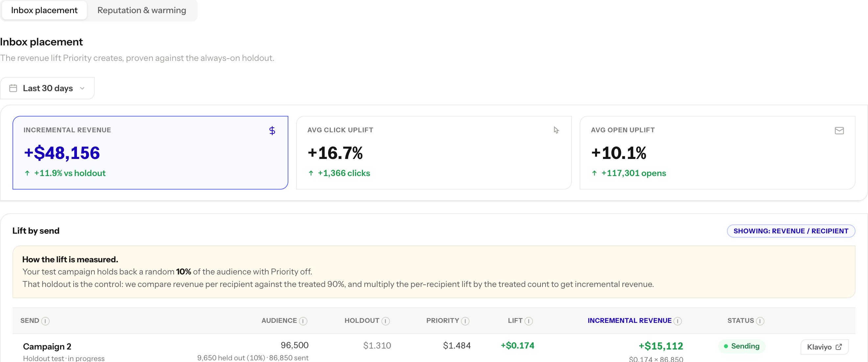Click the external link icon on the Klaviyo button
The width and height of the screenshot is (868, 362).
click(839, 347)
